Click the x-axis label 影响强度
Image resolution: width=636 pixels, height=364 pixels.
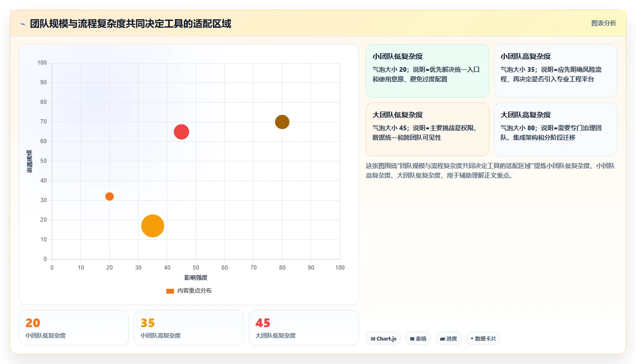pyautogui.click(x=196, y=278)
